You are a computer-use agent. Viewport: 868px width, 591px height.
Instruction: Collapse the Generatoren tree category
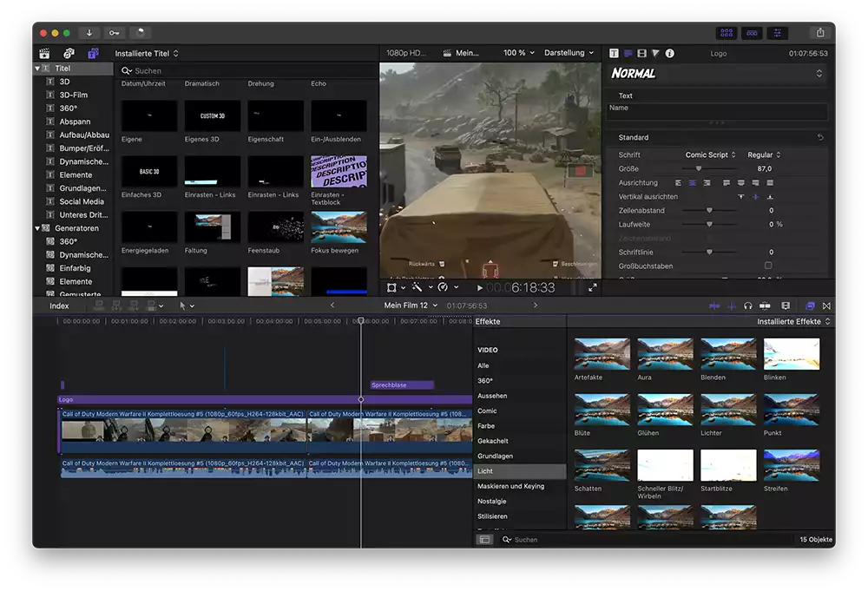tap(37, 228)
